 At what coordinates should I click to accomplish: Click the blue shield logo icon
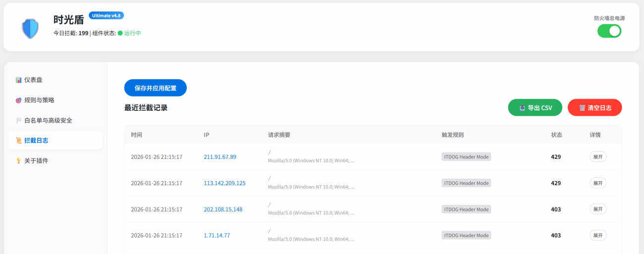[30, 28]
